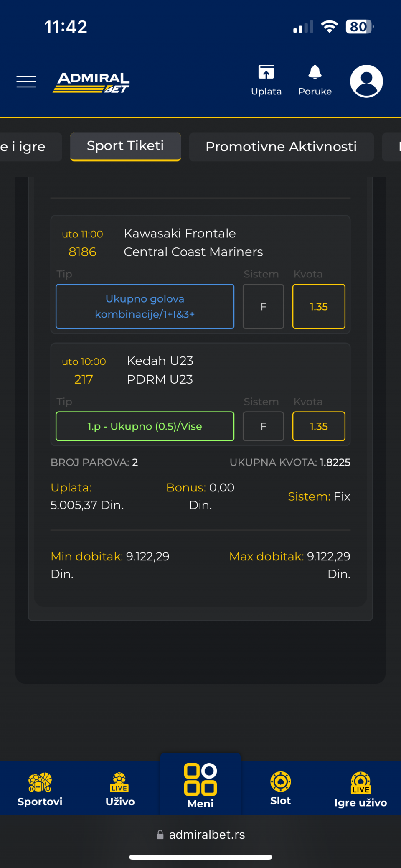401x868 pixels.
Task: Open the Meni grid icon
Action: [x=200, y=785]
